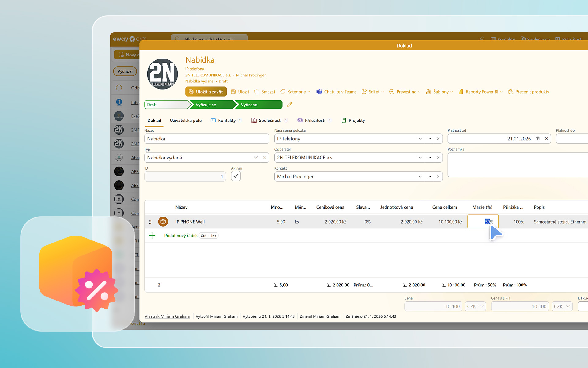Click the Smazat trash icon

[257, 92]
